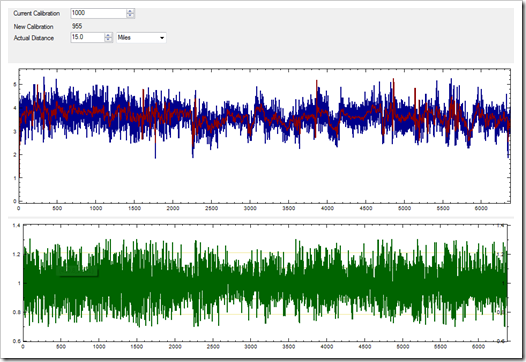
Task: Click the Actual Distance label
Action: pos(34,38)
